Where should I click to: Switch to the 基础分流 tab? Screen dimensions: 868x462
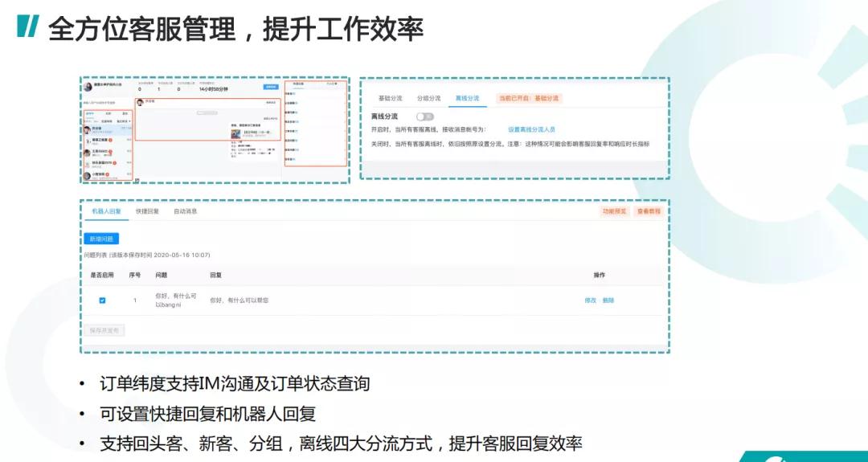tap(390, 98)
